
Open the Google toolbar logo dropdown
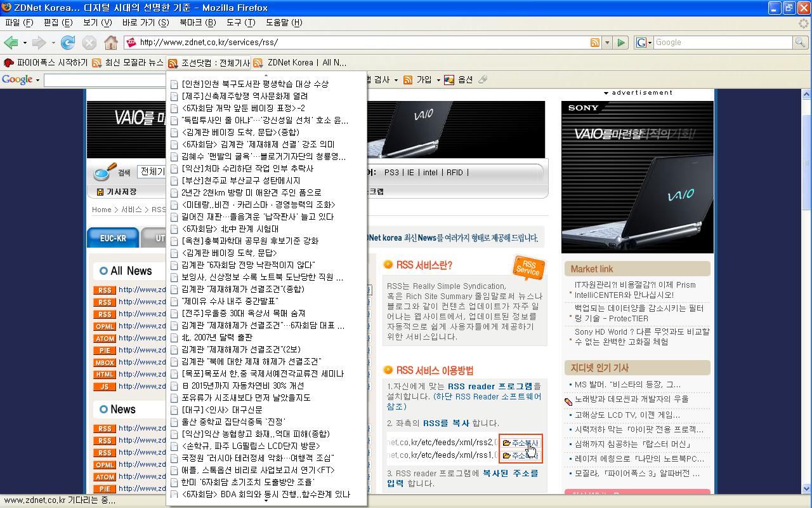pyautogui.click(x=37, y=80)
